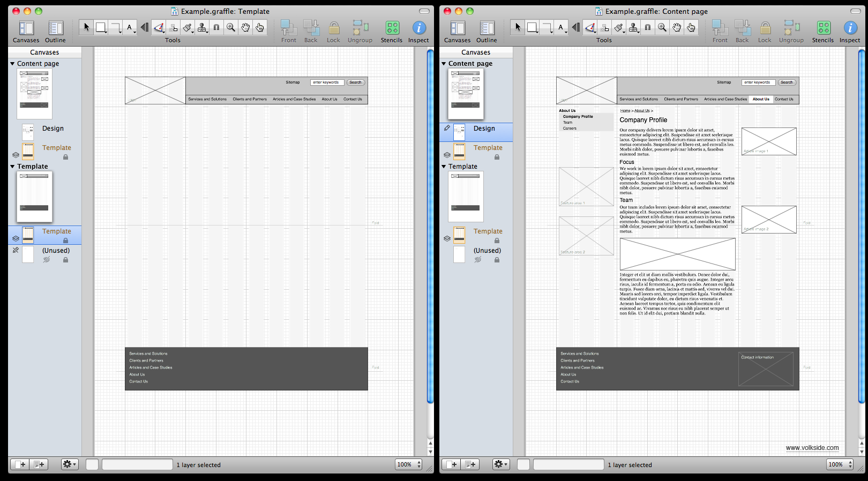Select the Pen tool in Template window

159,27
